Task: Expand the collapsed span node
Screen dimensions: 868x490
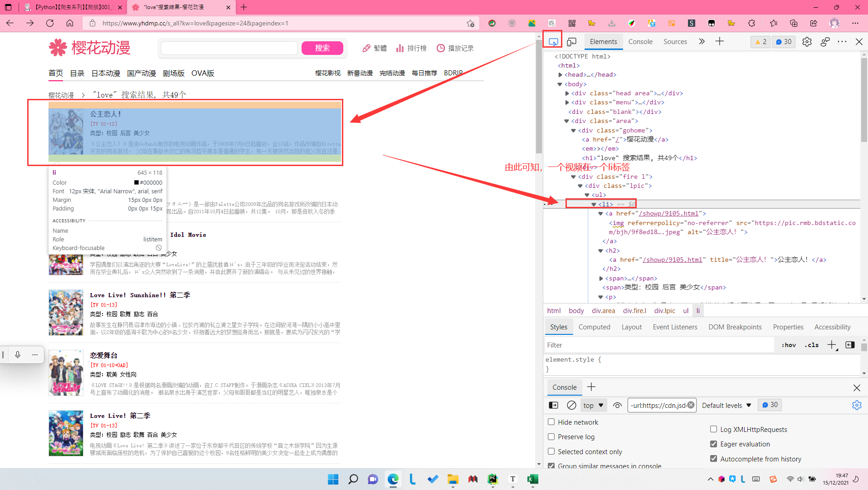Action: click(x=601, y=279)
